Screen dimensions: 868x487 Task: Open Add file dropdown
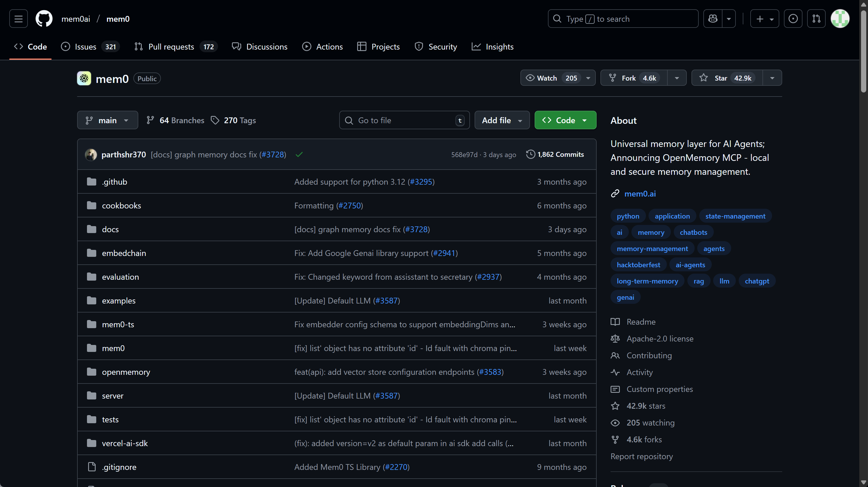coord(502,120)
